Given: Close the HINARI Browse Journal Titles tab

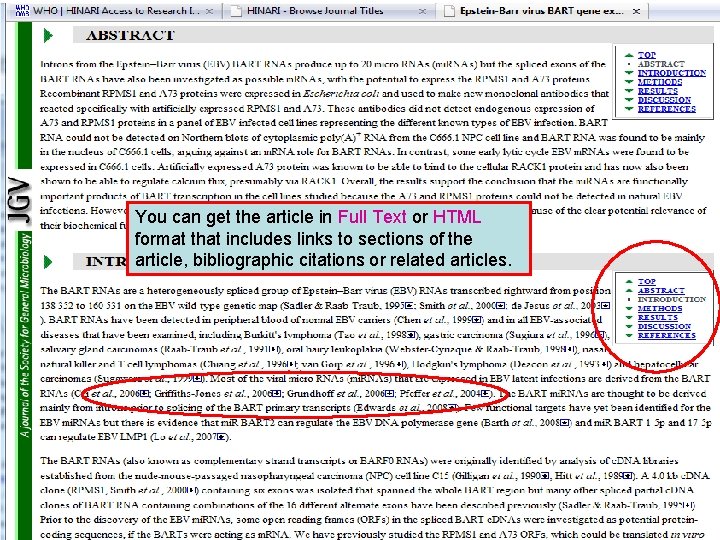Looking at the screenshot, I should click(x=422, y=11).
